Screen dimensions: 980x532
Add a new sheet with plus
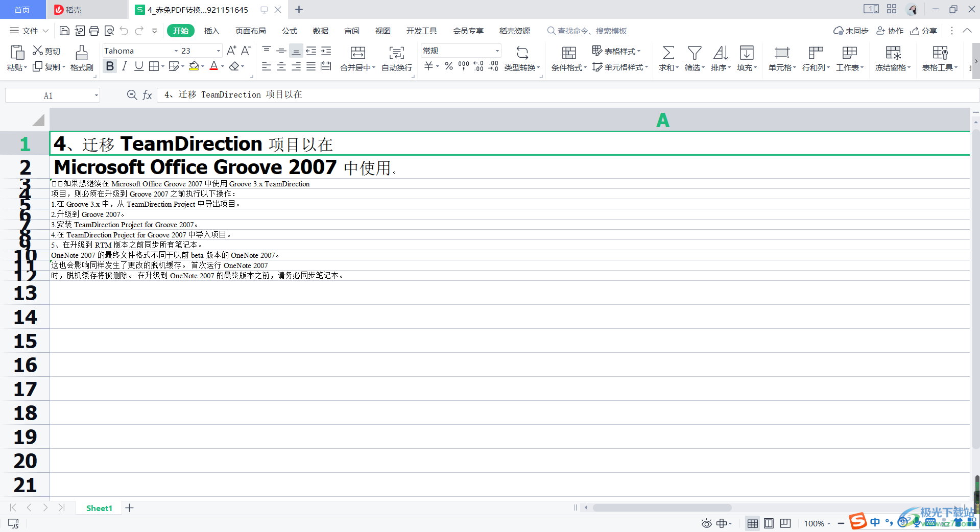[x=130, y=508]
